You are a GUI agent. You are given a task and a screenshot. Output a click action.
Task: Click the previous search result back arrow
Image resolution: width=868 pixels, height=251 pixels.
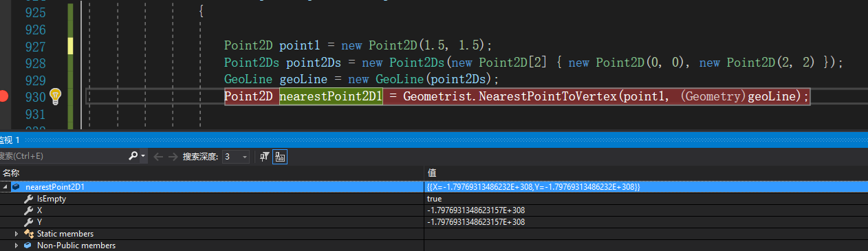[x=158, y=157]
